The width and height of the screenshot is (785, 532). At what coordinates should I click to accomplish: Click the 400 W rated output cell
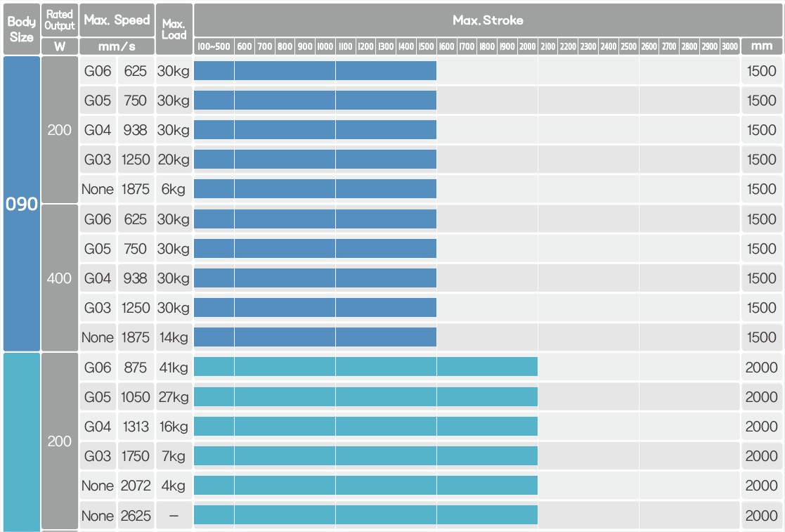pos(60,278)
